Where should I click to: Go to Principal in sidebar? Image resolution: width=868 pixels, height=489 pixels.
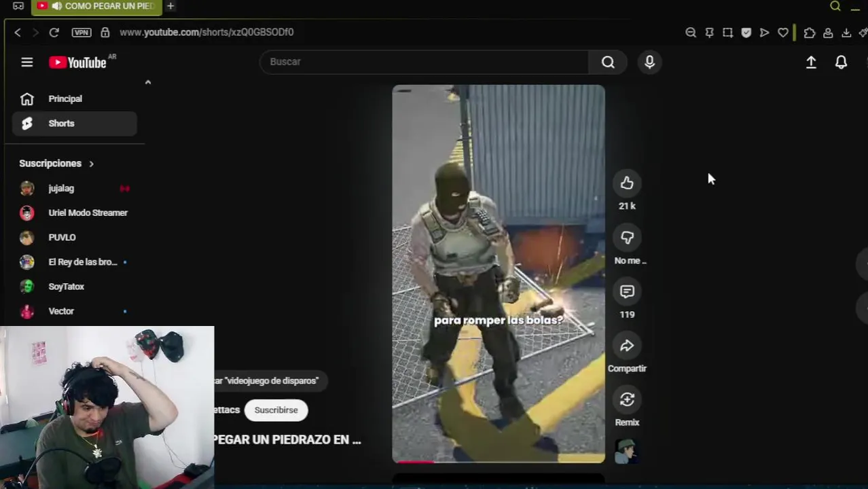75,98
